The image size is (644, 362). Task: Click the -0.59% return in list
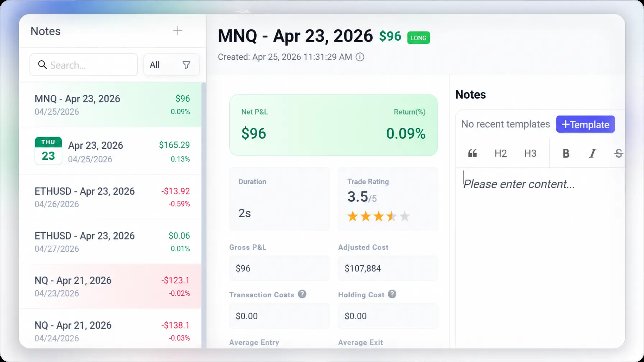(x=179, y=204)
